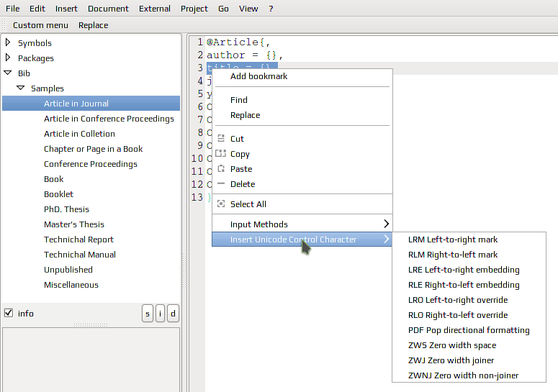Open the Project menu
This screenshot has width=558, height=392.
[194, 9]
